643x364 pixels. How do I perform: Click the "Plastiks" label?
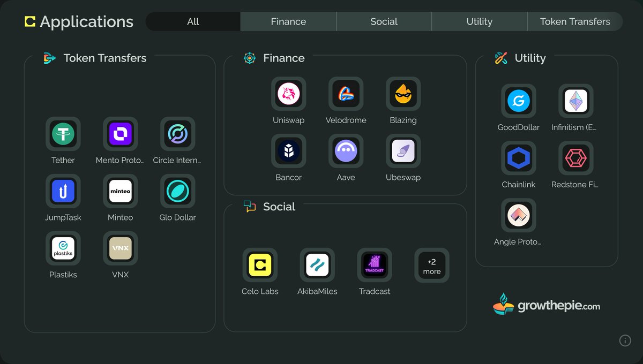click(x=63, y=275)
